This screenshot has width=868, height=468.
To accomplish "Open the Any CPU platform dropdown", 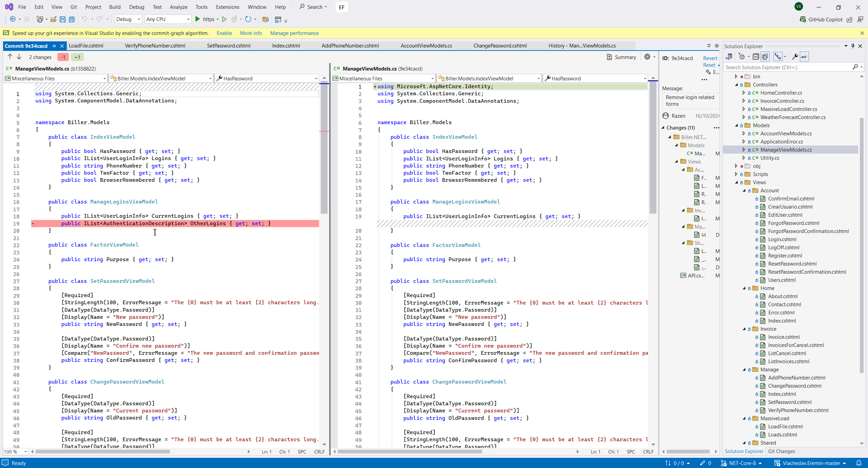I will (x=167, y=19).
